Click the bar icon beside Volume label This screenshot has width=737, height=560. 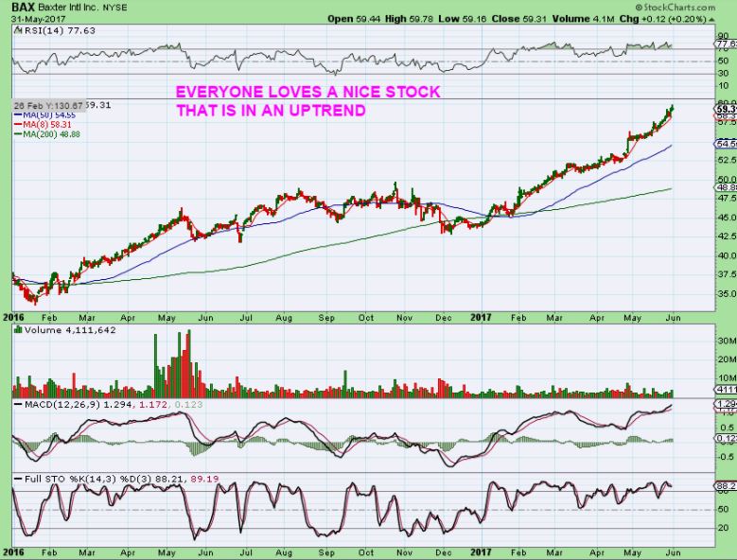tap(18, 330)
